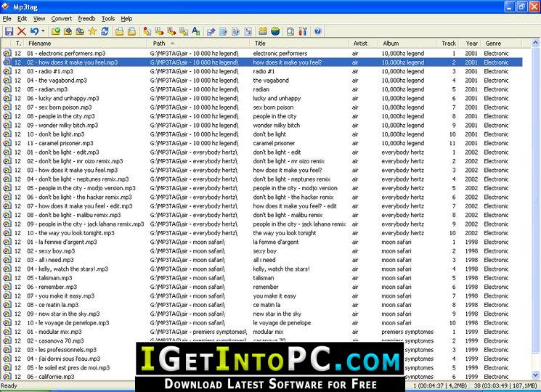The width and height of the screenshot is (541, 392).
Task: Select file '02 - sexy boy.mp3'
Action: point(51,251)
